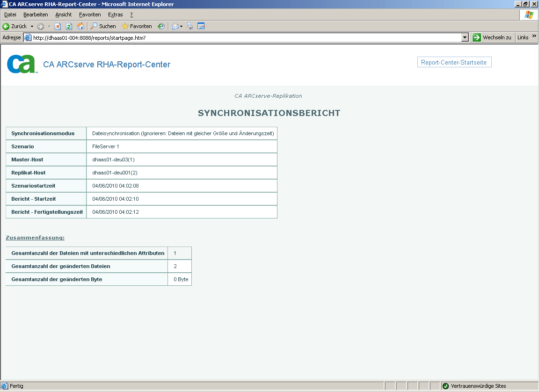The height and width of the screenshot is (392, 539).
Task: Open Suchen search magnifier icon
Action: (x=94, y=26)
